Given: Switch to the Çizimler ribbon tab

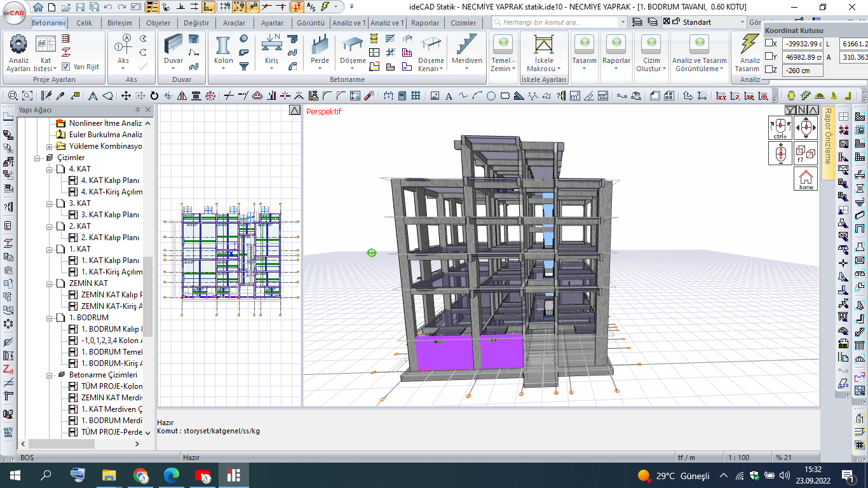Looking at the screenshot, I should click(463, 23).
